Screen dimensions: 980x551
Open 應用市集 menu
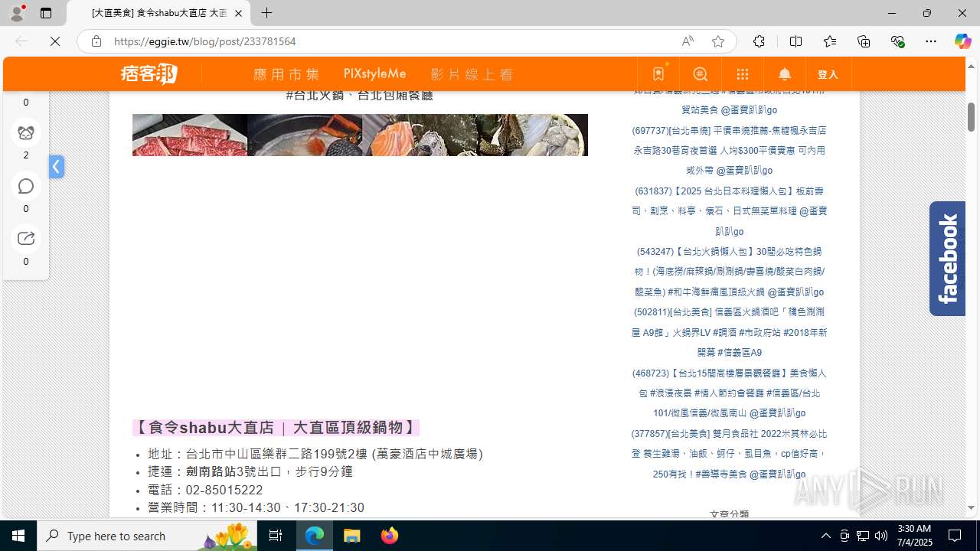pyautogui.click(x=286, y=74)
